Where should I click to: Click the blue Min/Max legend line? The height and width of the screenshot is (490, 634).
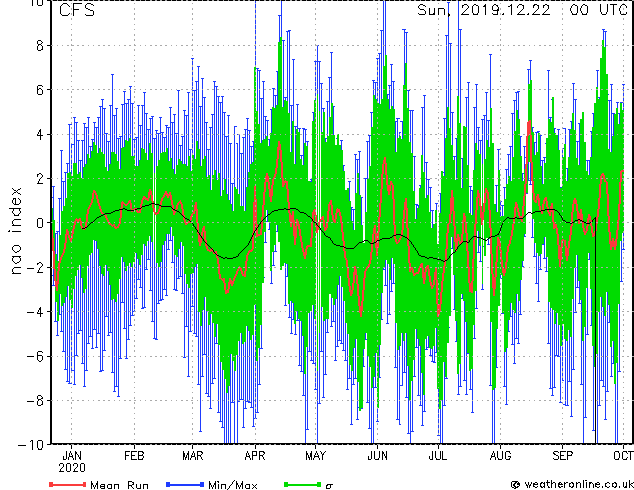(185, 484)
